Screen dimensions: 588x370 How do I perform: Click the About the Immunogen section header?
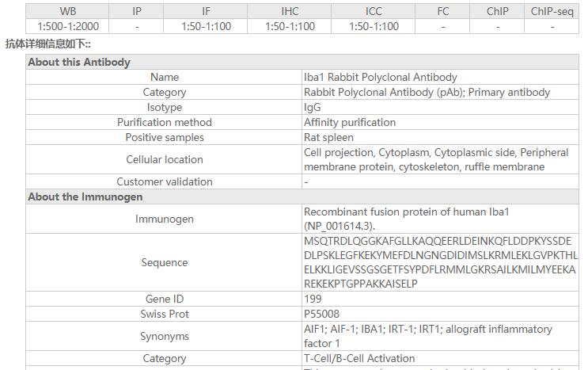click(x=85, y=196)
